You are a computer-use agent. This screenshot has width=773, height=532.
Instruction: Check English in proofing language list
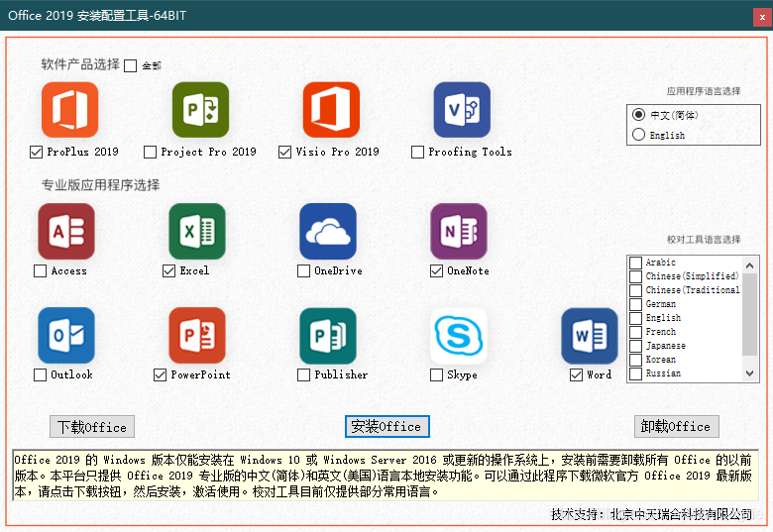[x=636, y=318]
